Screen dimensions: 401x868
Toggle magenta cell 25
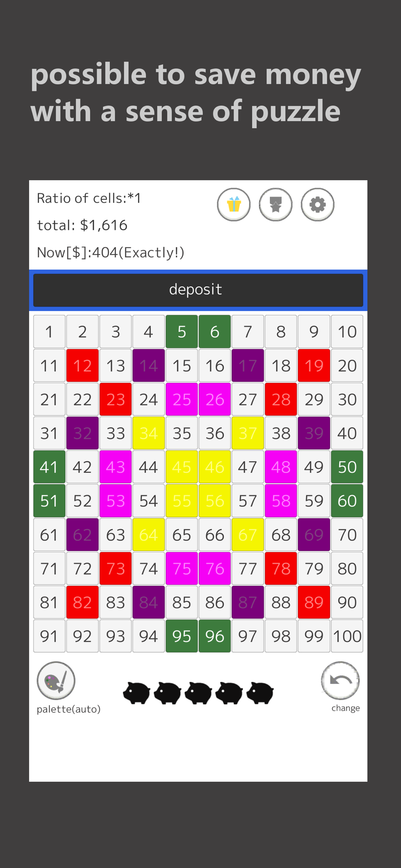click(182, 399)
